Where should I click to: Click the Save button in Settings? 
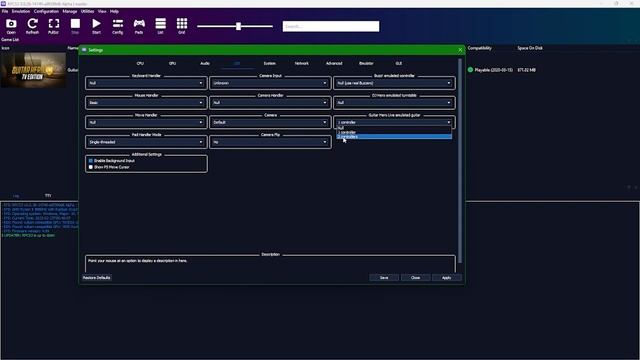tap(384, 278)
